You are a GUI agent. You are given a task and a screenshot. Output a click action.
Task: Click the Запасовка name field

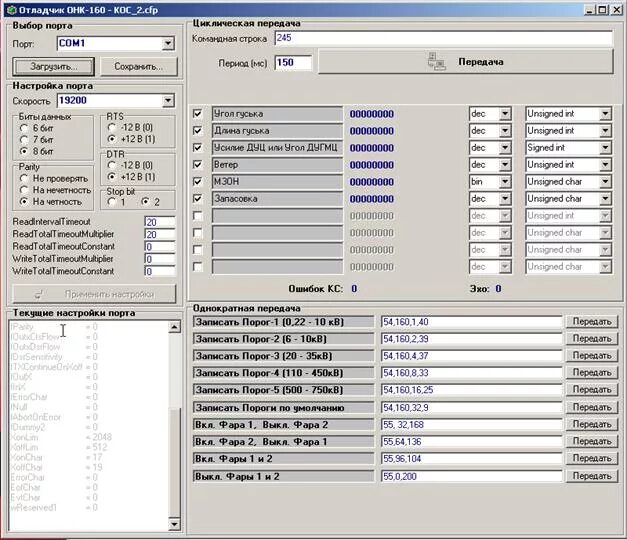pos(277,199)
